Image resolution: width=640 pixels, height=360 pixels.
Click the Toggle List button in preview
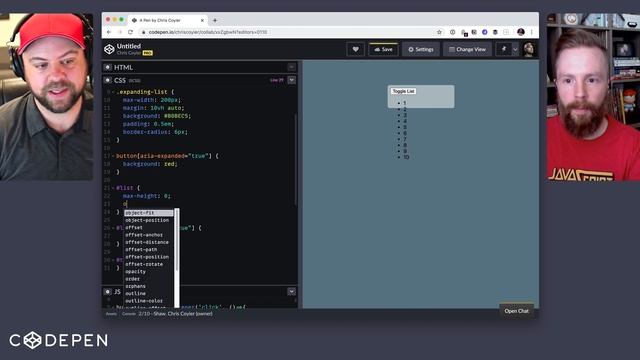pyautogui.click(x=404, y=91)
